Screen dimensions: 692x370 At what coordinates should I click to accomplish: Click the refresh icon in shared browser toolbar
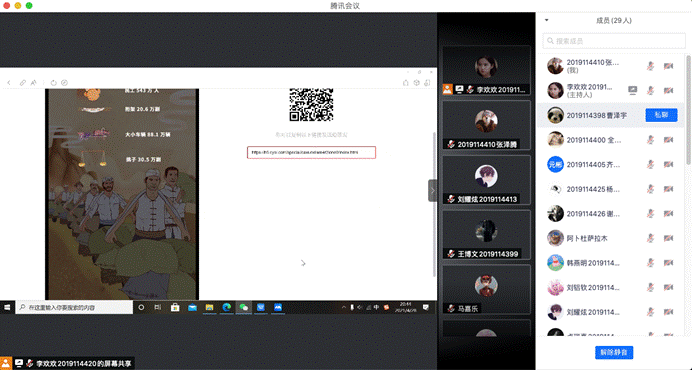[x=53, y=83]
